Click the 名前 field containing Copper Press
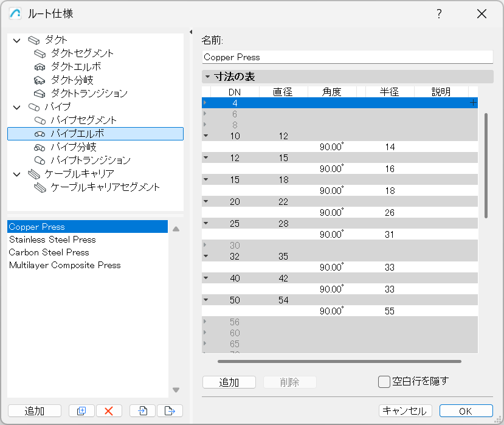The image size is (504, 425). pos(348,57)
